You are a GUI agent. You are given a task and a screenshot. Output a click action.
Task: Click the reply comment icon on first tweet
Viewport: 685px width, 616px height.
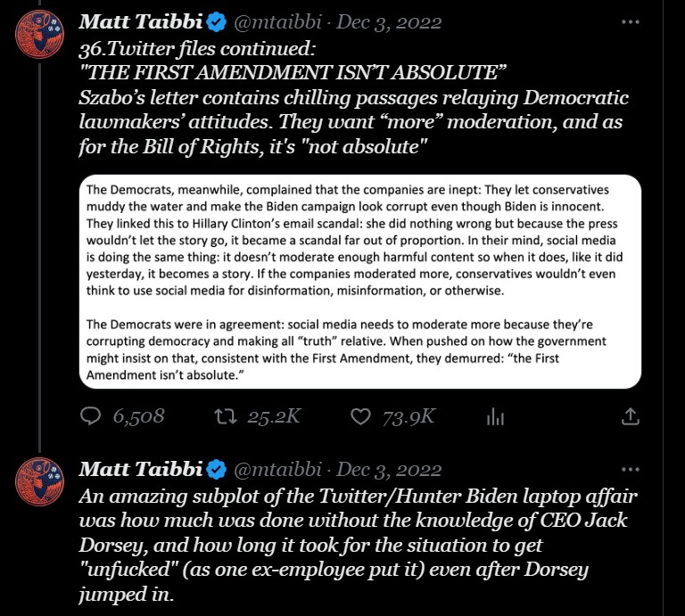[91, 416]
